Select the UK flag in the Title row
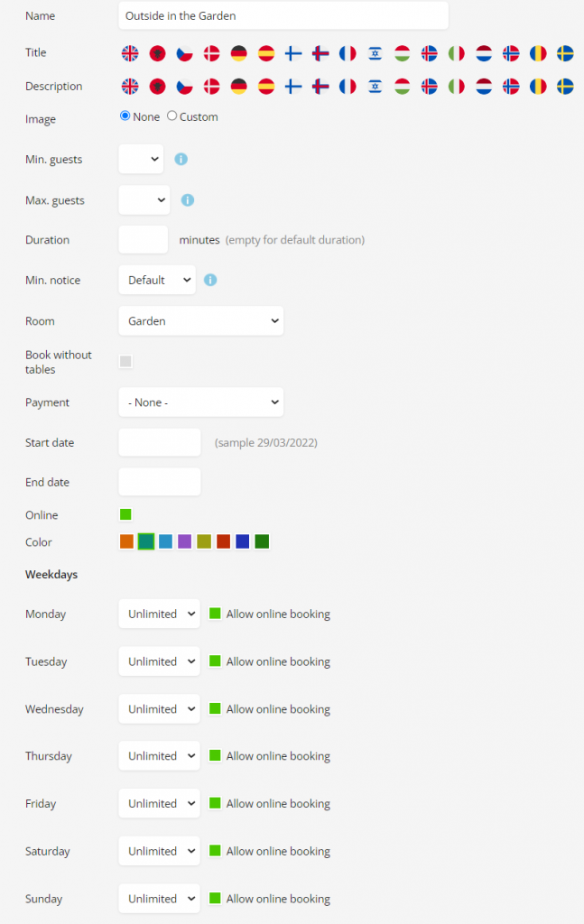This screenshot has height=924, width=584. [x=130, y=53]
